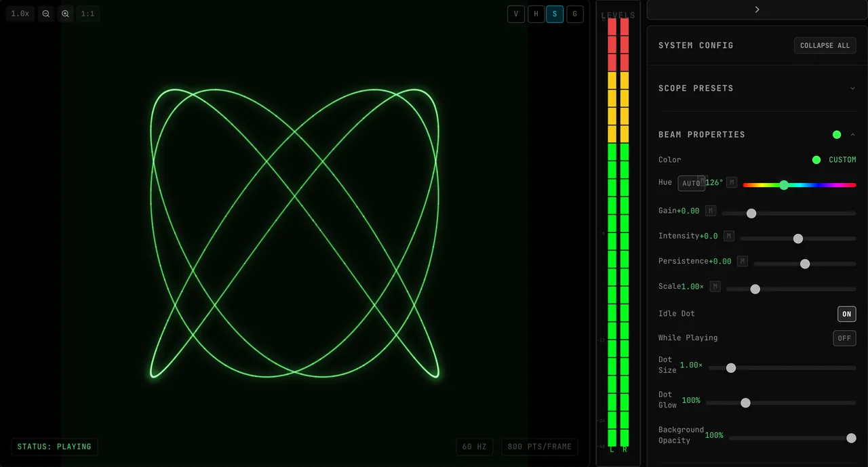The height and width of the screenshot is (467, 868).
Task: Click the Dot Size slider handle
Action: pyautogui.click(x=731, y=368)
